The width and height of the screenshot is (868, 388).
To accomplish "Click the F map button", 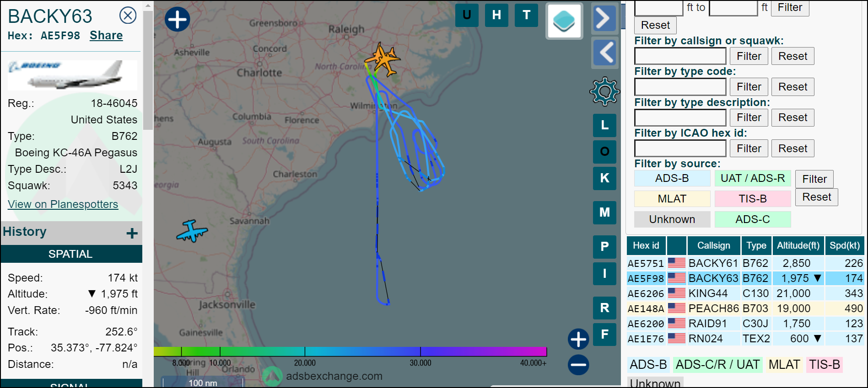I will 604,335.
